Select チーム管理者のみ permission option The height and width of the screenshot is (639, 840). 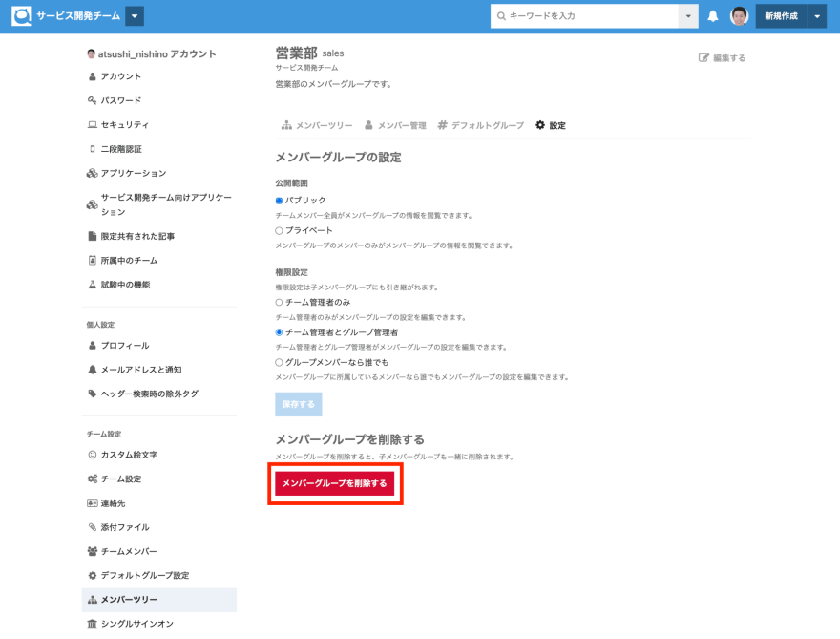pos(279,303)
